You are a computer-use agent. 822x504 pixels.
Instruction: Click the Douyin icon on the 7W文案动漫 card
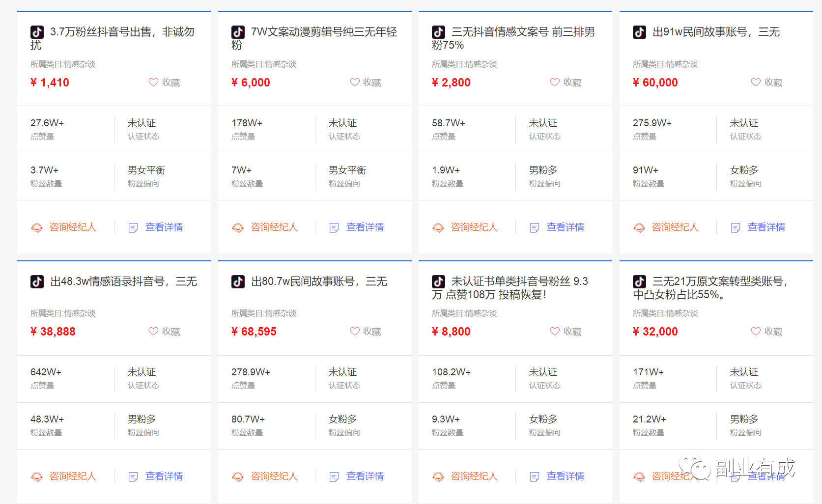tap(237, 32)
